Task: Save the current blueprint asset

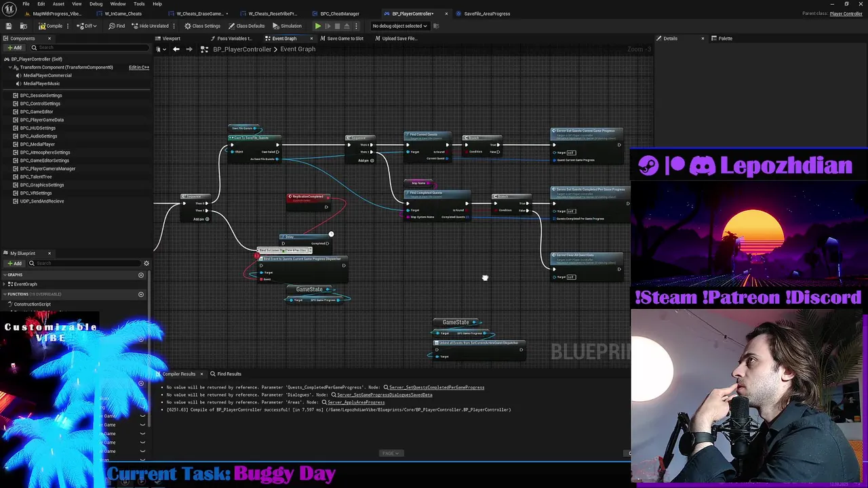Action: (x=9, y=26)
